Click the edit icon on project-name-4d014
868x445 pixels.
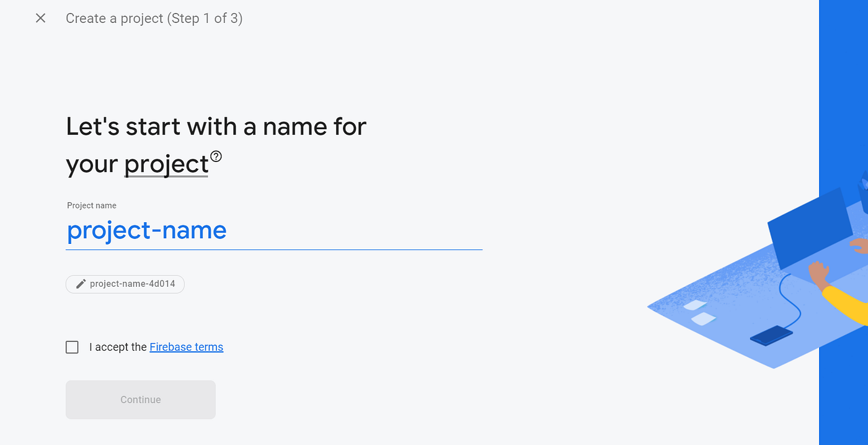80,284
